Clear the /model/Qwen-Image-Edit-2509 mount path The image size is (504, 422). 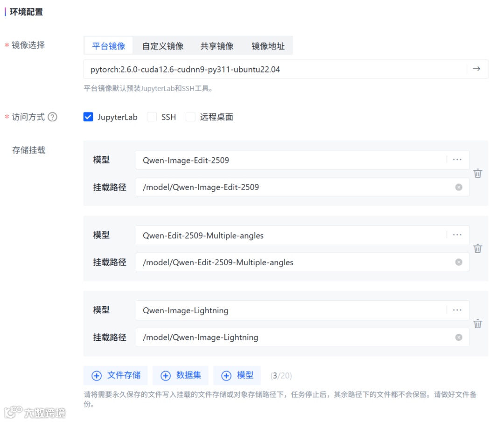pos(459,187)
